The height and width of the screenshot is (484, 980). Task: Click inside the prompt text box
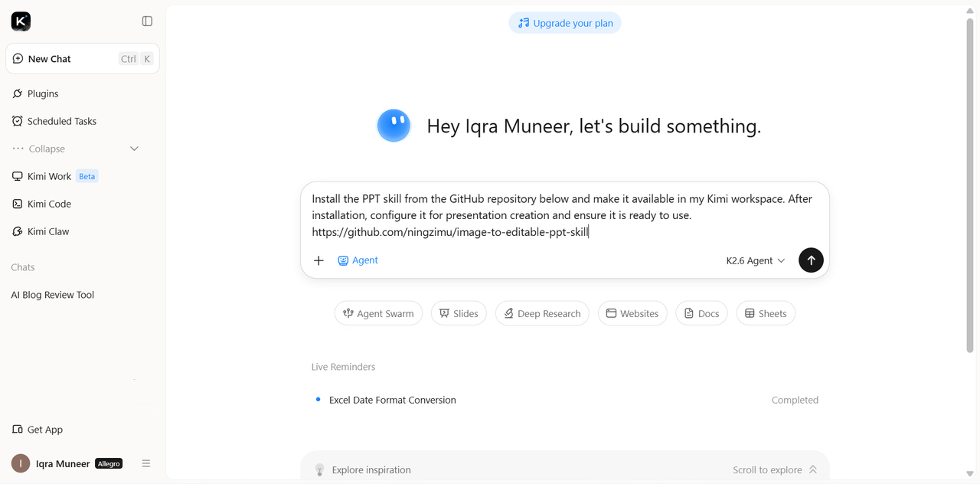pyautogui.click(x=565, y=215)
